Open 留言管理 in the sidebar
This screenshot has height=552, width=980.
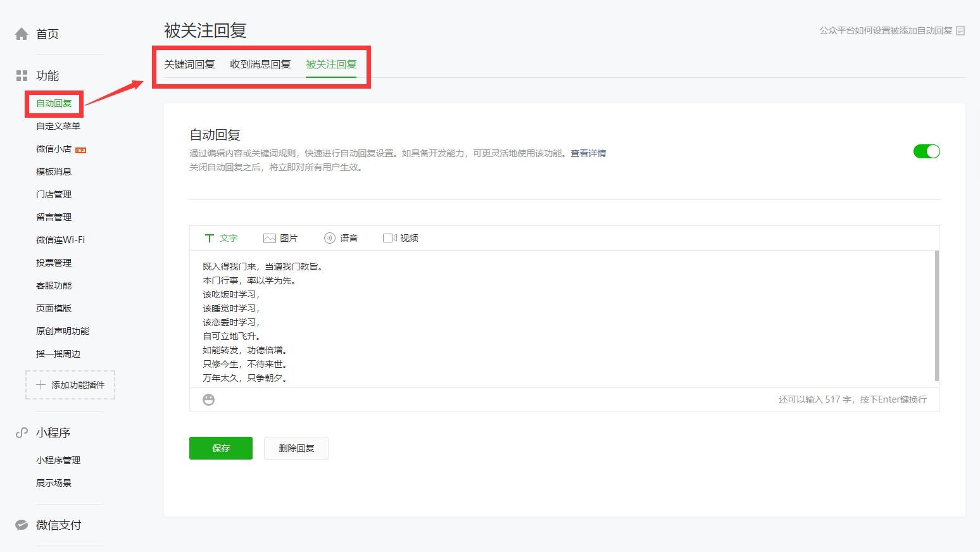[x=54, y=217]
